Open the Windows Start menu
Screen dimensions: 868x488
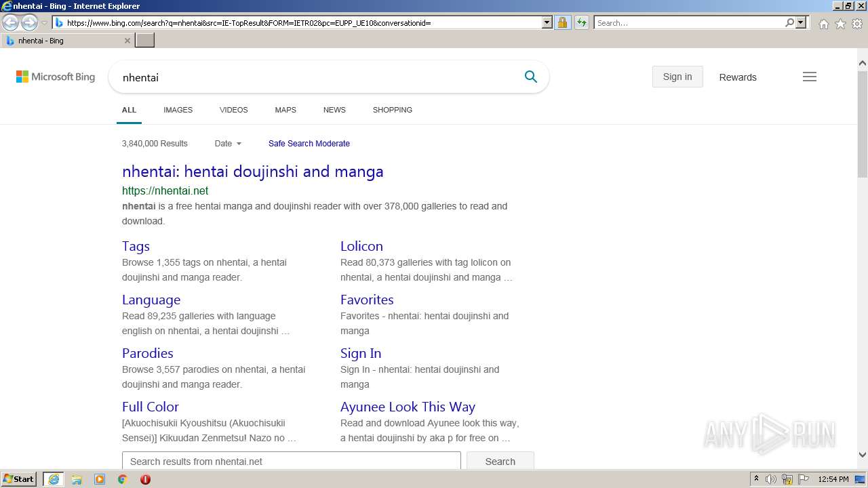coord(19,479)
